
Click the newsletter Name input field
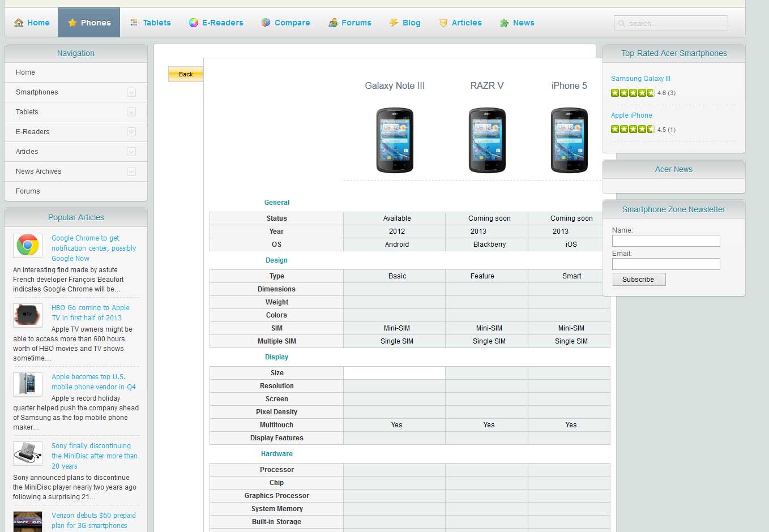(666, 241)
